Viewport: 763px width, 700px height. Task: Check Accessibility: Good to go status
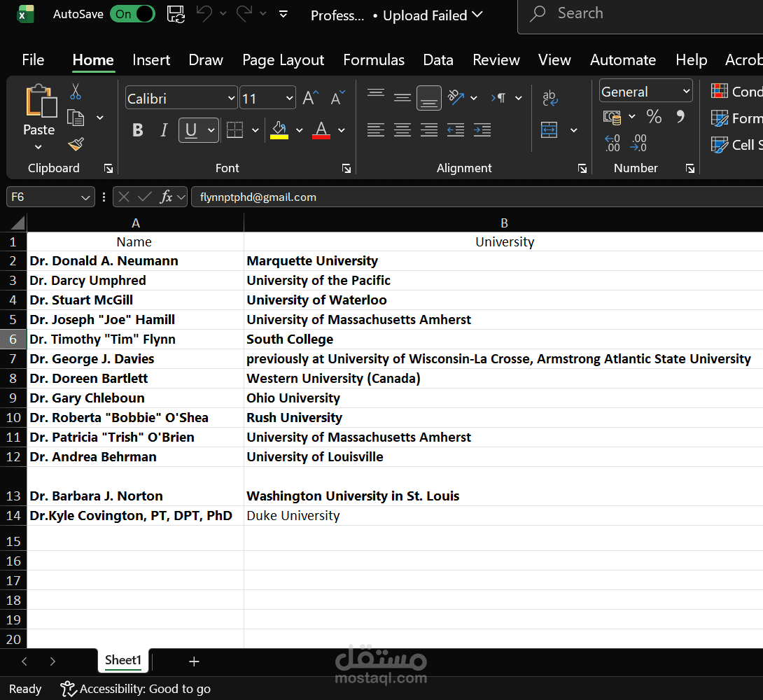pyautogui.click(x=135, y=689)
